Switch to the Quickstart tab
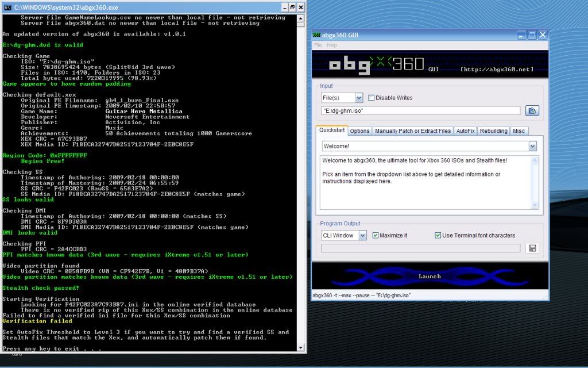 pyautogui.click(x=332, y=131)
